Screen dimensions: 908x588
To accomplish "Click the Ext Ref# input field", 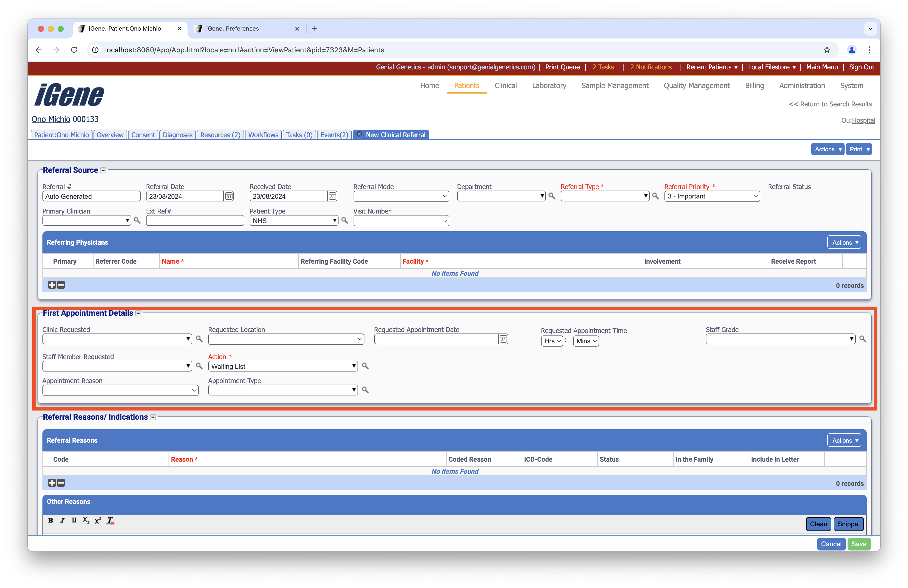I will 195,220.
